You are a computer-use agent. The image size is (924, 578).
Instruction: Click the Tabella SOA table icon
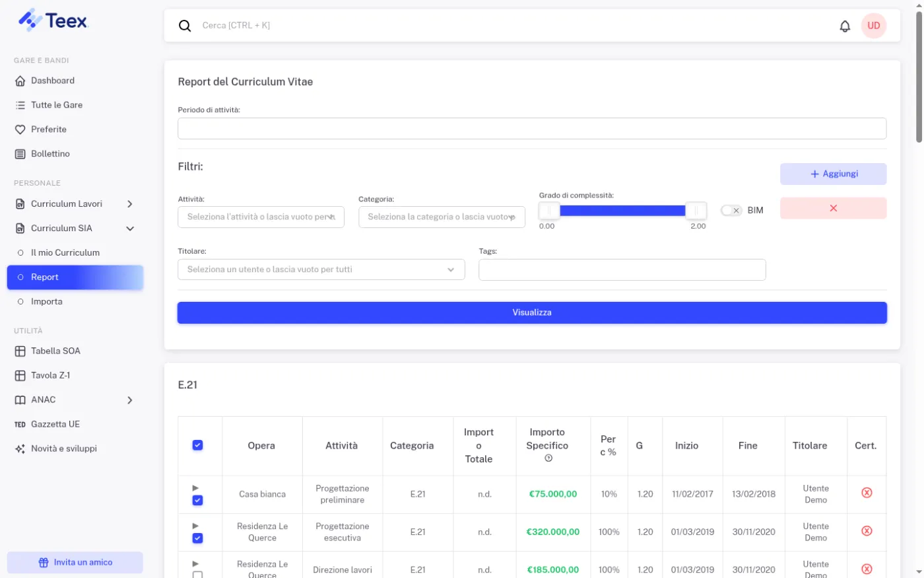(20, 351)
